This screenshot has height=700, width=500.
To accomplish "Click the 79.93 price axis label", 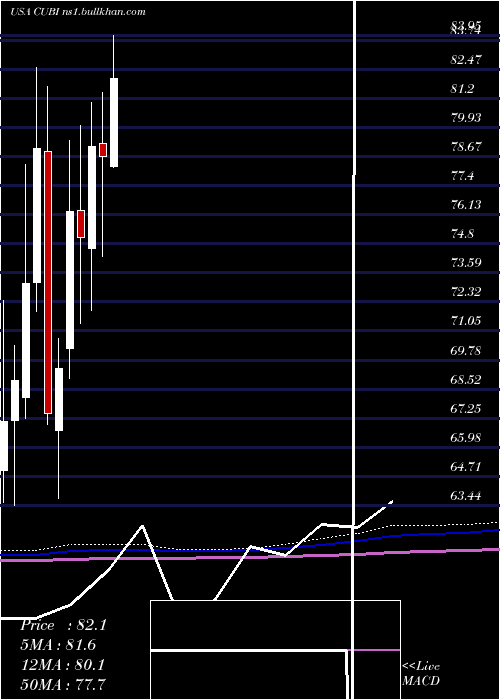I will pos(466,118).
